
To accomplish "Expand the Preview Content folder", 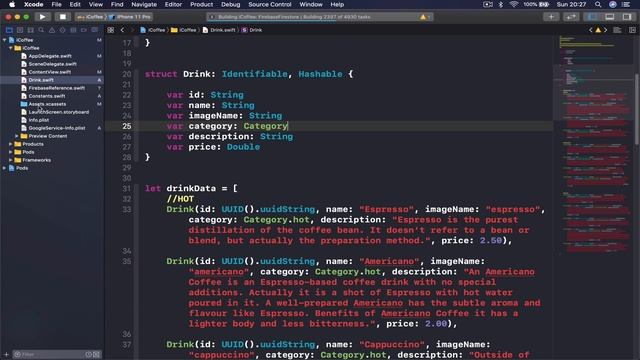I will (17, 136).
